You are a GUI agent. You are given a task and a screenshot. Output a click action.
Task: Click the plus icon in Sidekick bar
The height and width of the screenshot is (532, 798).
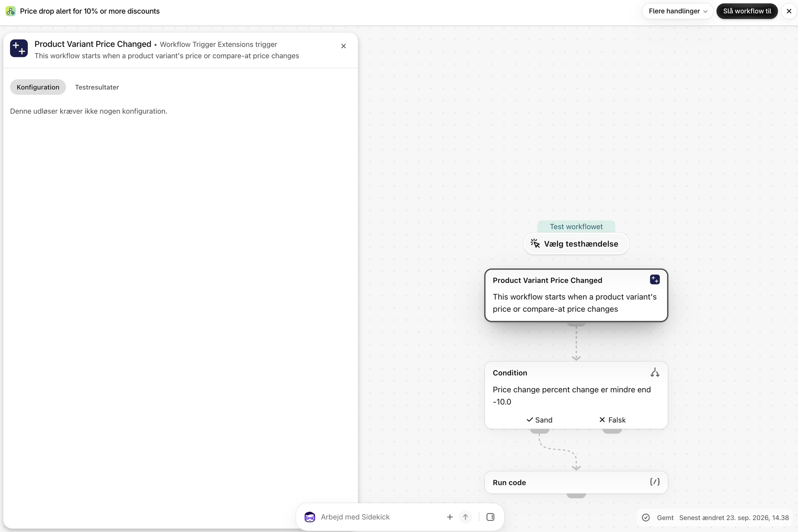450,517
